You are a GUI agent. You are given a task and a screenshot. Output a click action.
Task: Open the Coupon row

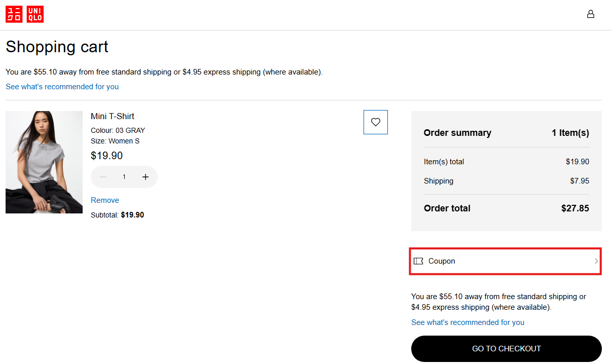tap(505, 261)
